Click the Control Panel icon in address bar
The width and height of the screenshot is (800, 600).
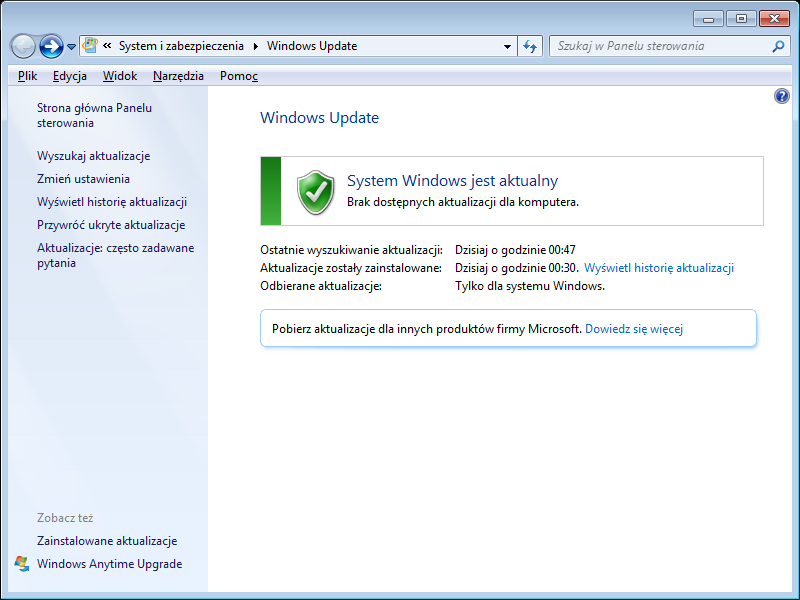[x=90, y=46]
